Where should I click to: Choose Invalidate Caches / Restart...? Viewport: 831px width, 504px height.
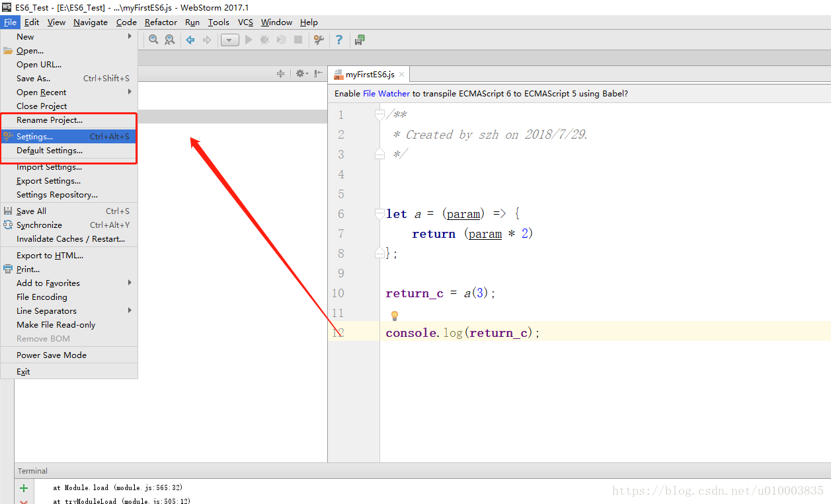pyautogui.click(x=69, y=239)
